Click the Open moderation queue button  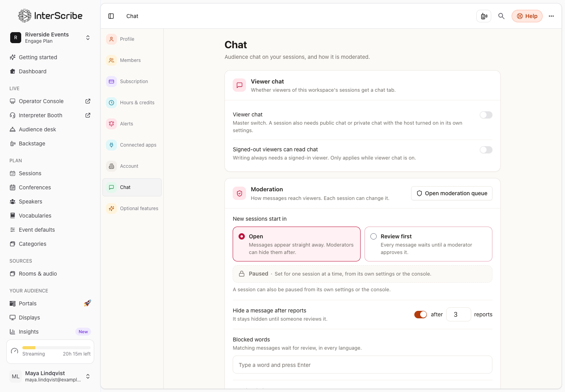click(x=452, y=193)
